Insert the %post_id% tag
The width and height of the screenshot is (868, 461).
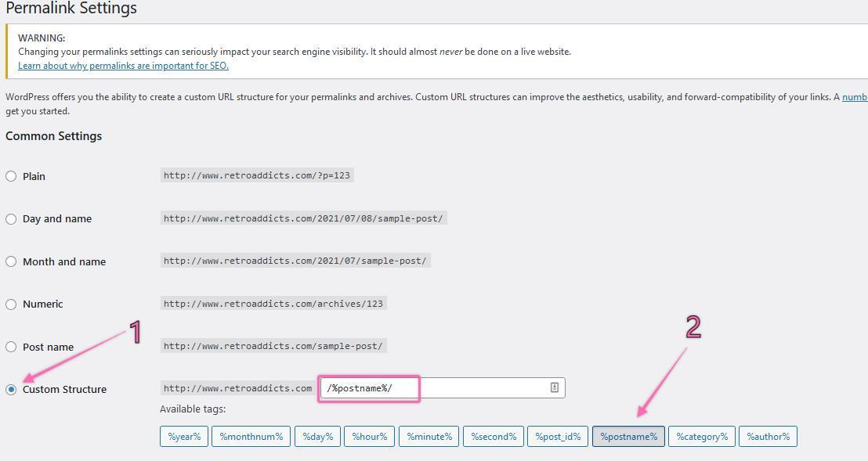point(558,436)
